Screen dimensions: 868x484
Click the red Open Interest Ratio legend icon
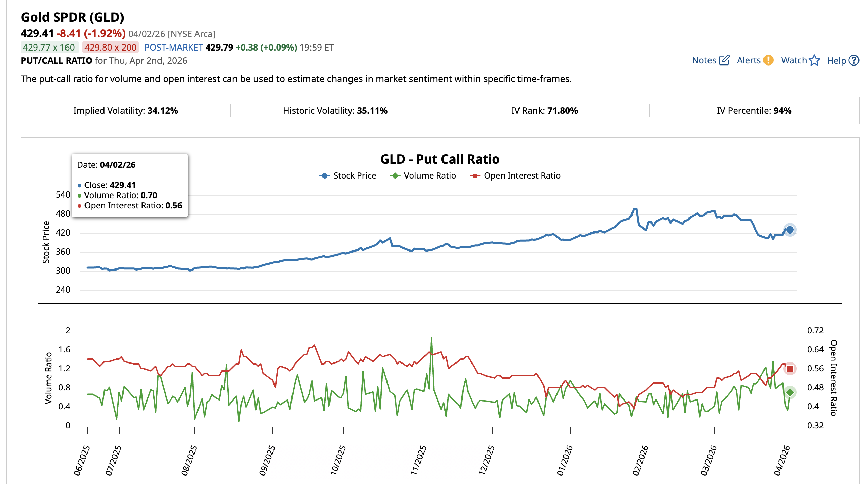coord(475,175)
